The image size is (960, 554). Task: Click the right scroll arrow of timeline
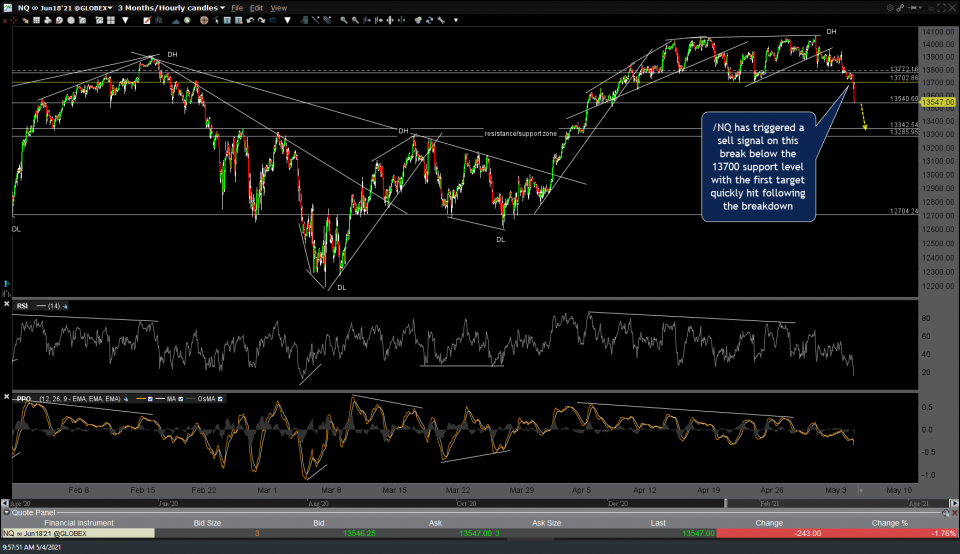954,503
